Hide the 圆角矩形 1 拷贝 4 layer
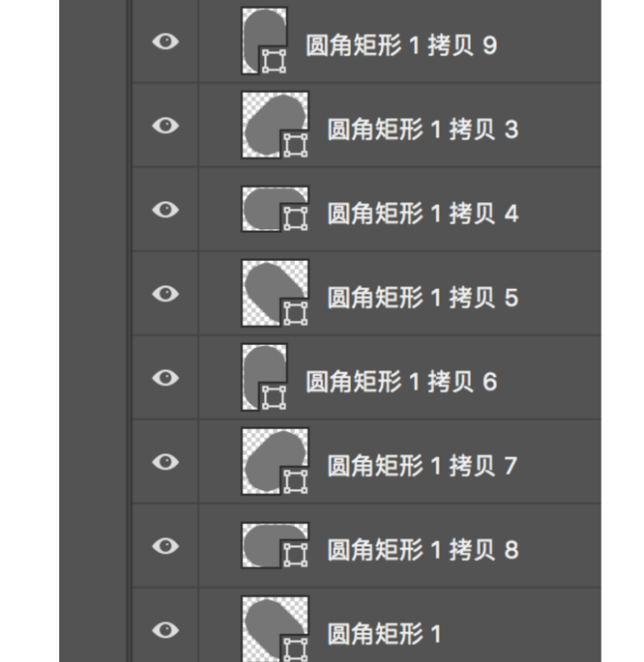Viewport: 644px width, 662px height. pyautogui.click(x=166, y=210)
